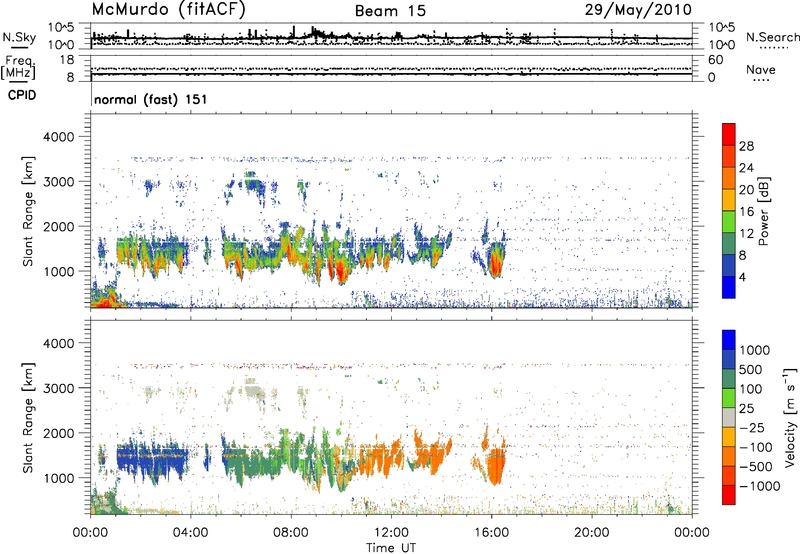Pick the green 12 dB power color
The width and height of the screenshot is (800, 554).
[729, 221]
